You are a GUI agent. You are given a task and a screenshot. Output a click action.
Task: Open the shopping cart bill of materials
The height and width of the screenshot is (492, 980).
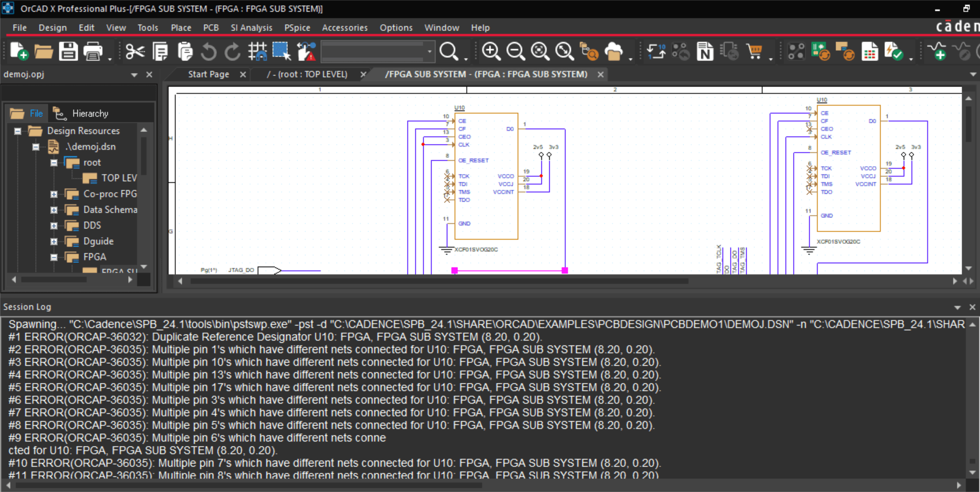click(754, 52)
